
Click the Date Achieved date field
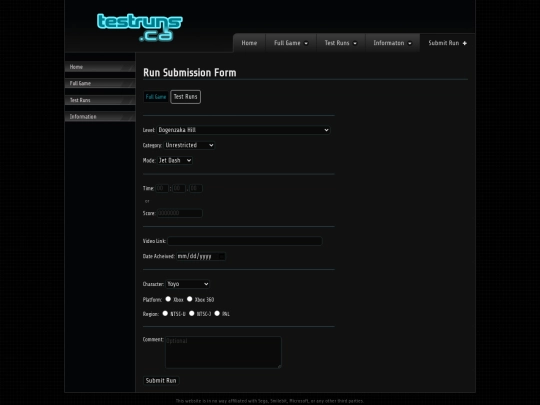click(201, 256)
